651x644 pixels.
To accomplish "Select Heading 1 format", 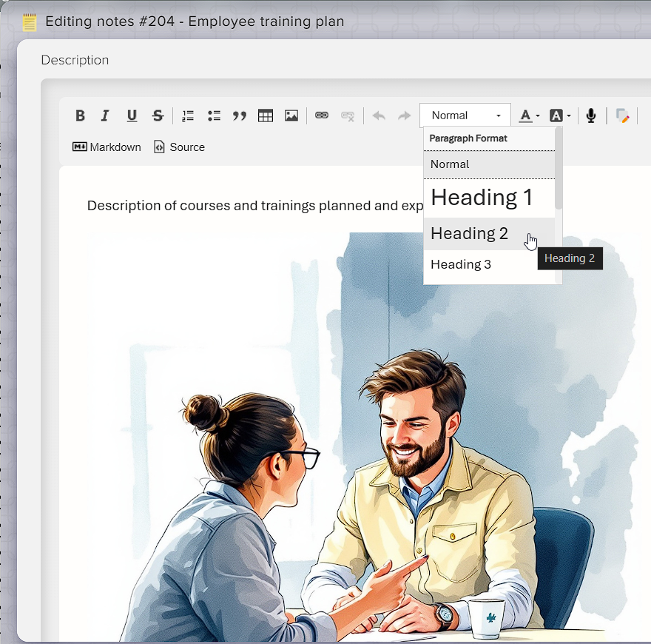I will point(489,198).
